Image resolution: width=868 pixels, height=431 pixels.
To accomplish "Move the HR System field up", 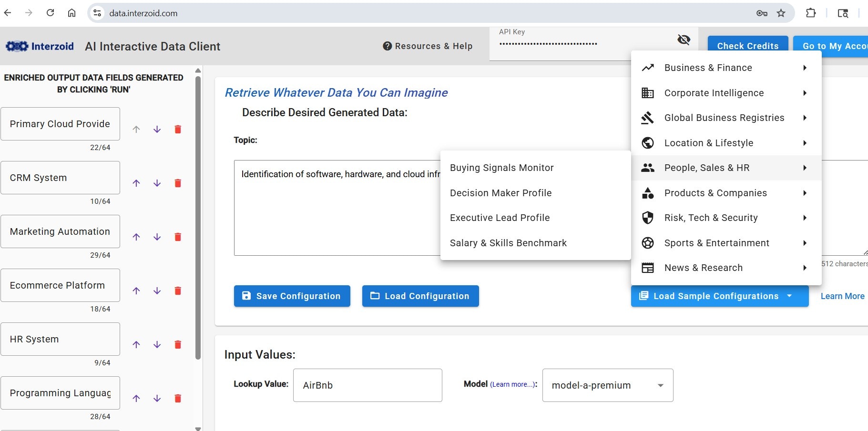I will (137, 344).
